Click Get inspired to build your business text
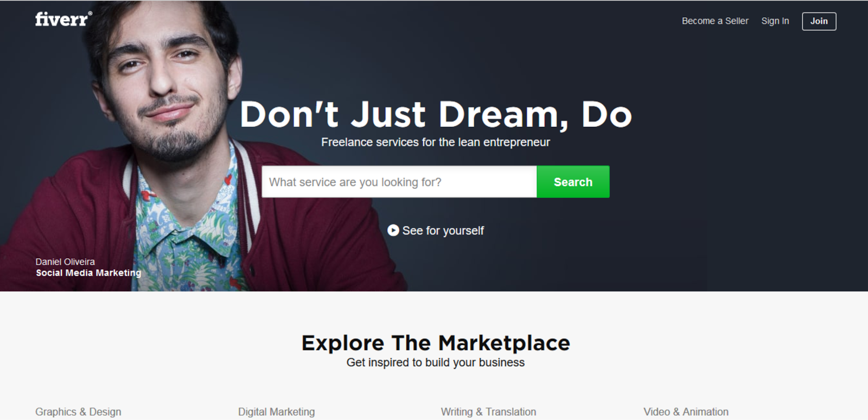 (x=436, y=362)
